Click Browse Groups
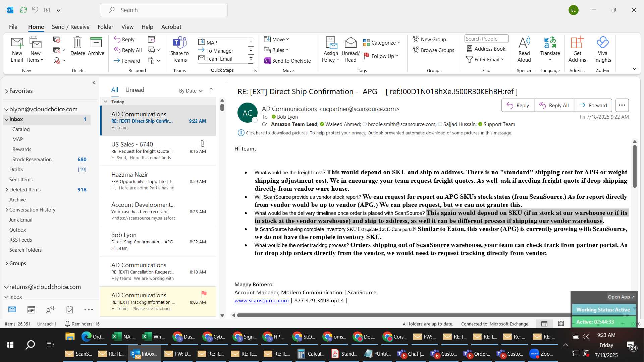This screenshot has height=362, width=644. [433, 50]
